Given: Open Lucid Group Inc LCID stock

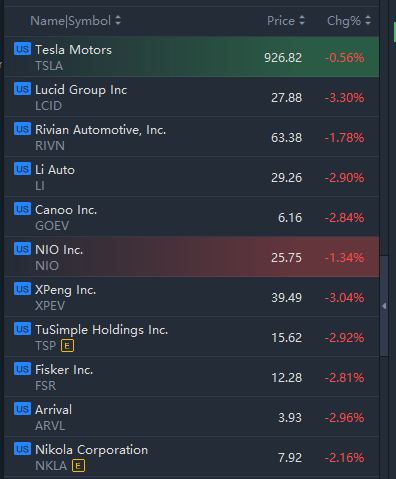Looking at the screenshot, I should [192, 97].
